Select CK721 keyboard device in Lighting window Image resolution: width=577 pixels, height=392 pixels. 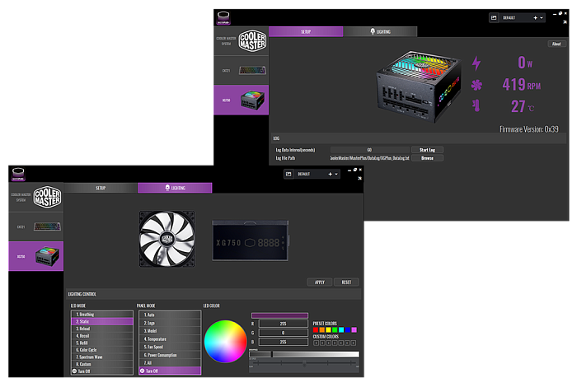36,226
